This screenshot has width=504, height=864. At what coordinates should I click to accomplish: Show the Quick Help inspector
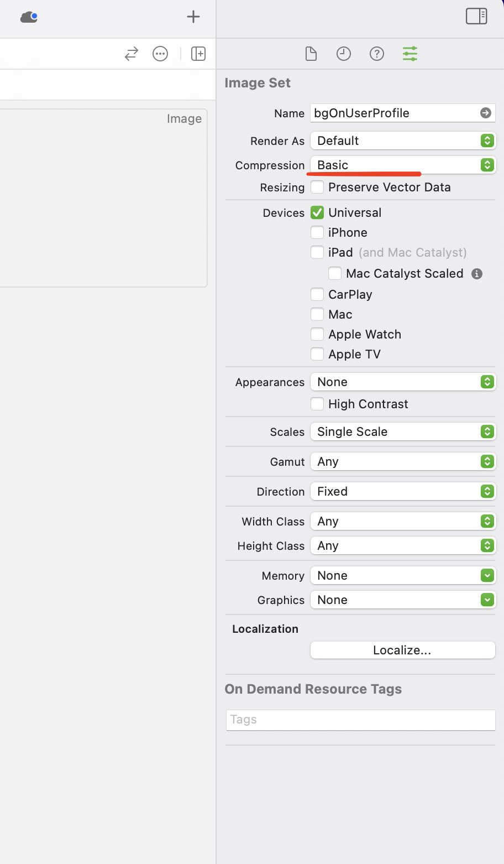[377, 54]
